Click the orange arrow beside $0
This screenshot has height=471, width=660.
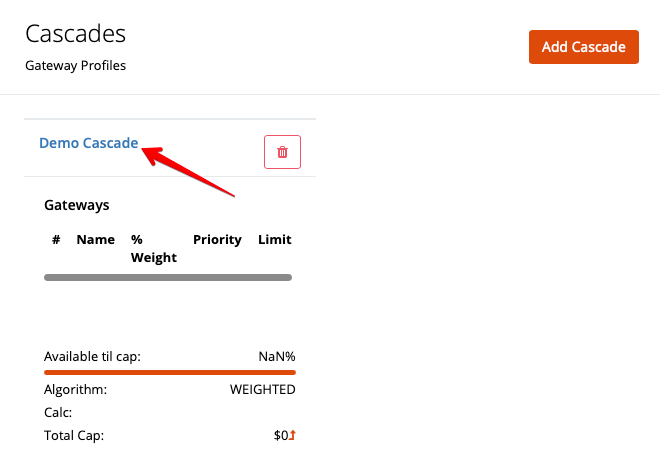pyautogui.click(x=293, y=435)
